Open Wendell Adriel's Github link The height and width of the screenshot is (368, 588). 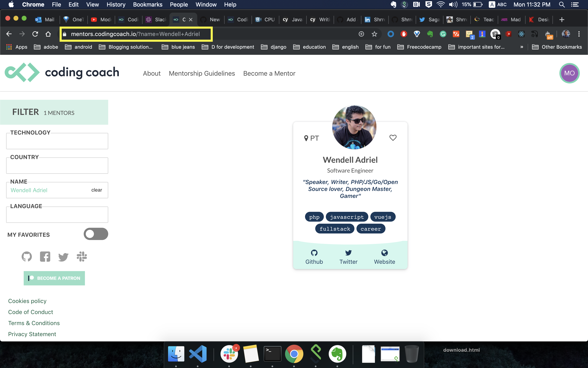tap(314, 257)
